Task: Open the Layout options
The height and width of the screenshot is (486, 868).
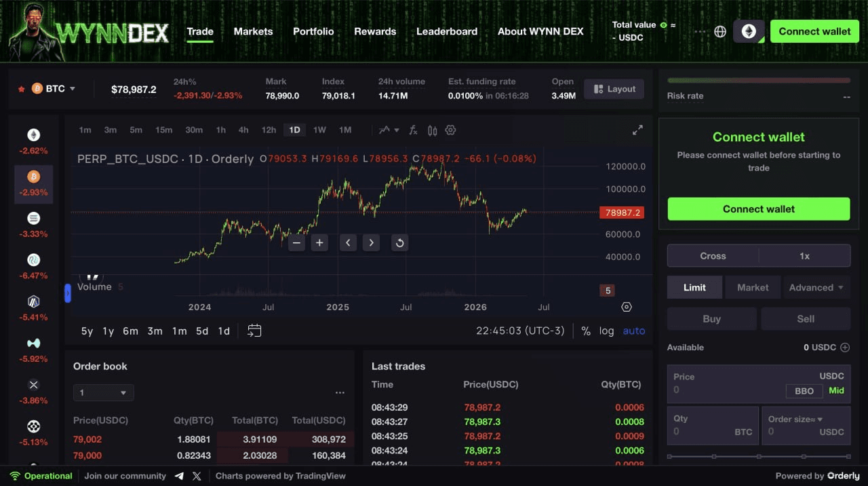Action: 614,89
